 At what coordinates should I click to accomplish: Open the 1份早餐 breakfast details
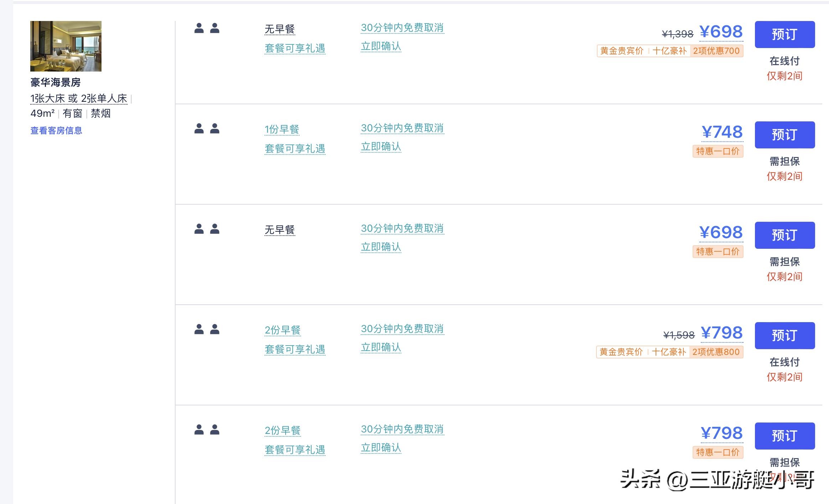[x=282, y=130]
